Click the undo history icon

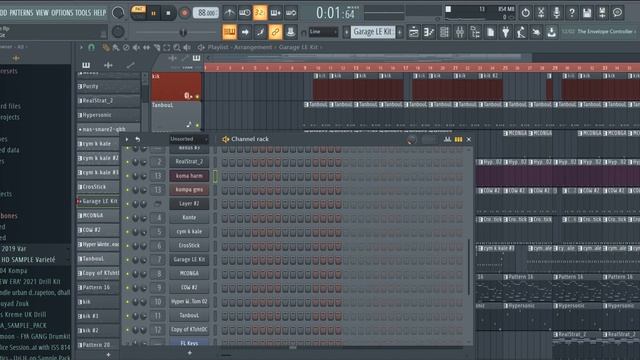525,13
